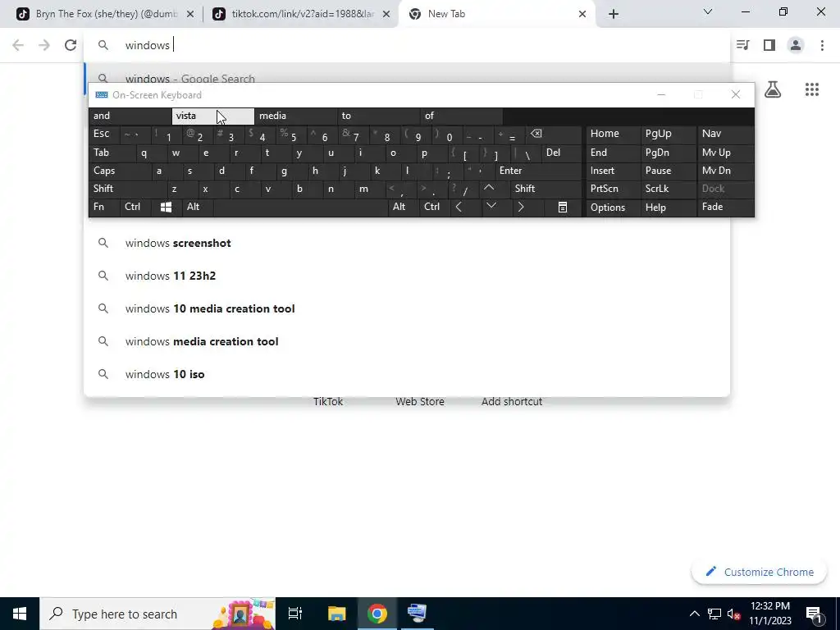The width and height of the screenshot is (840, 630).
Task: Click the right arrow key on keyboard
Action: [x=521, y=207]
